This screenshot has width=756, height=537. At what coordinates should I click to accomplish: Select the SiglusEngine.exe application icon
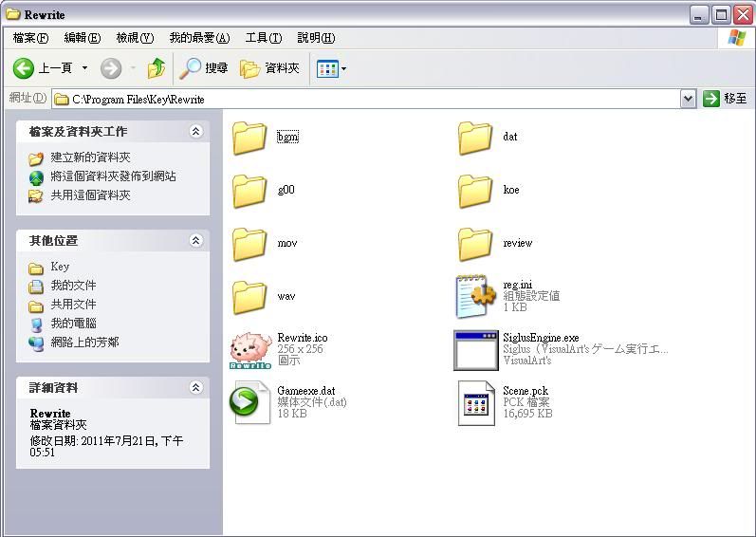[475, 349]
